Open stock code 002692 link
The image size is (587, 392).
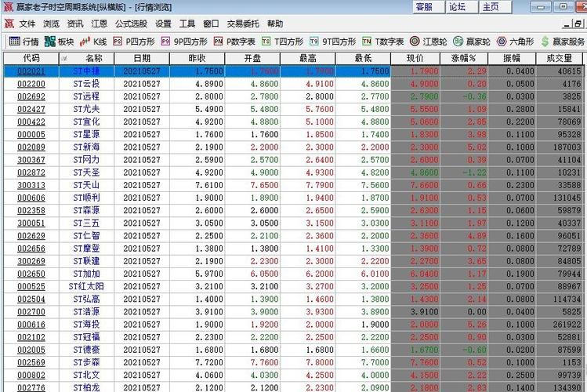tap(31, 96)
